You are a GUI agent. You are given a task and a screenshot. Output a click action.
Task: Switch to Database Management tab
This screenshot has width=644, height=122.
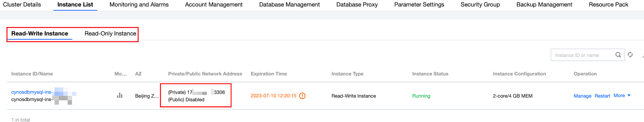tap(289, 4)
